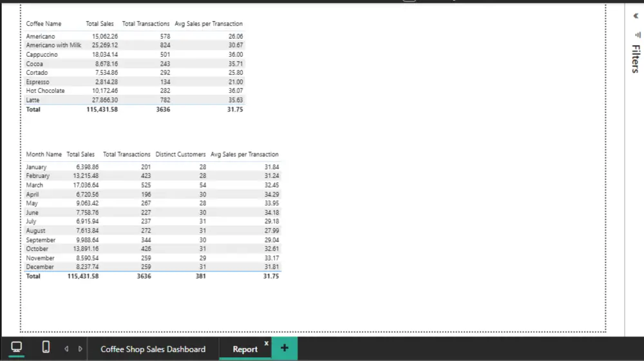Go to previous page arrow
Screen dimensions: 644x361
pos(66,349)
